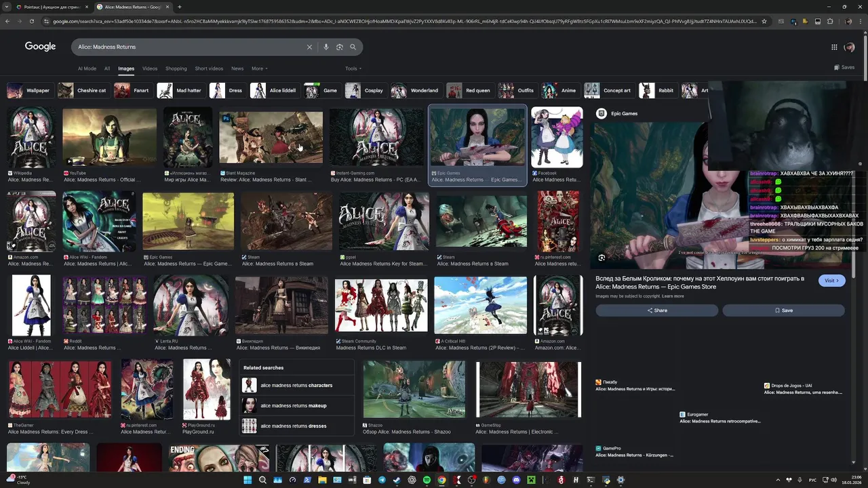
Task: Filter images by Red queen chip
Action: pyautogui.click(x=469, y=90)
